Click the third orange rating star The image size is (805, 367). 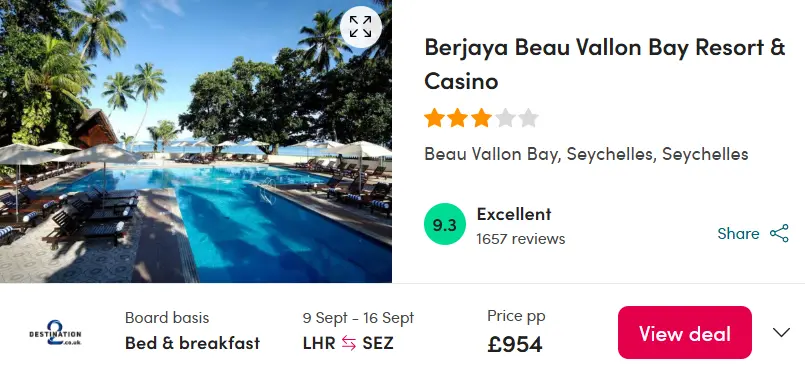(x=481, y=118)
